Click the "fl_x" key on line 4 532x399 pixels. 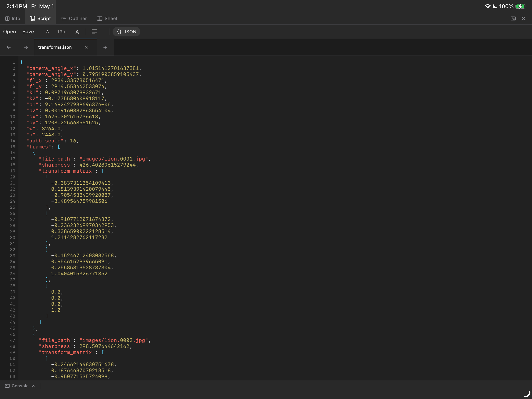(36, 80)
